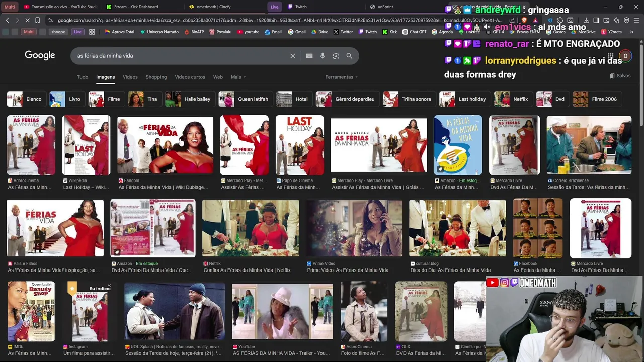Filter images by the Halle bailey chip
The width and height of the screenshot is (644, 362).
point(189,99)
